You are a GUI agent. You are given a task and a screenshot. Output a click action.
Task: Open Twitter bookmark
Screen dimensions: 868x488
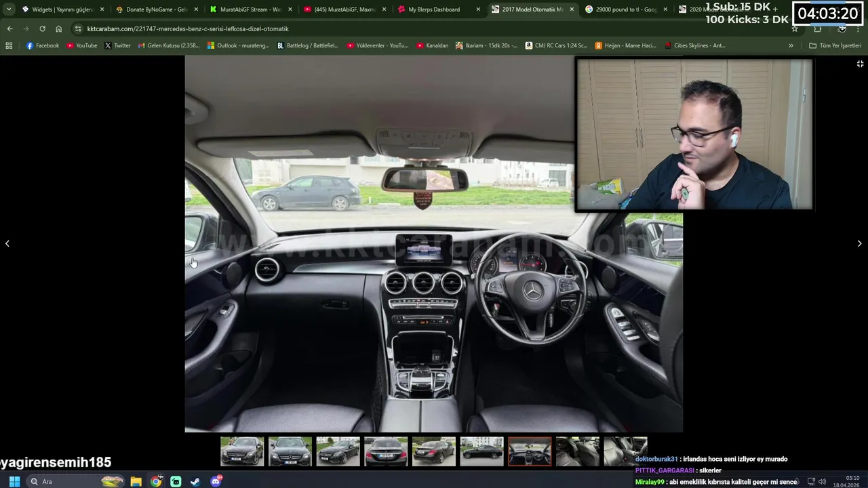coord(117,45)
